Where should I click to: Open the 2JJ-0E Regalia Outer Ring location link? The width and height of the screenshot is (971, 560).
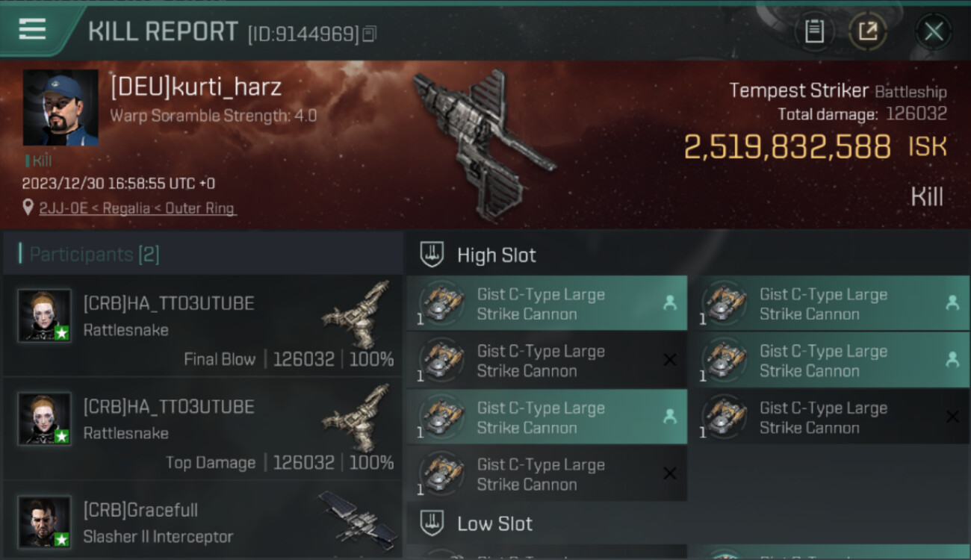(137, 208)
